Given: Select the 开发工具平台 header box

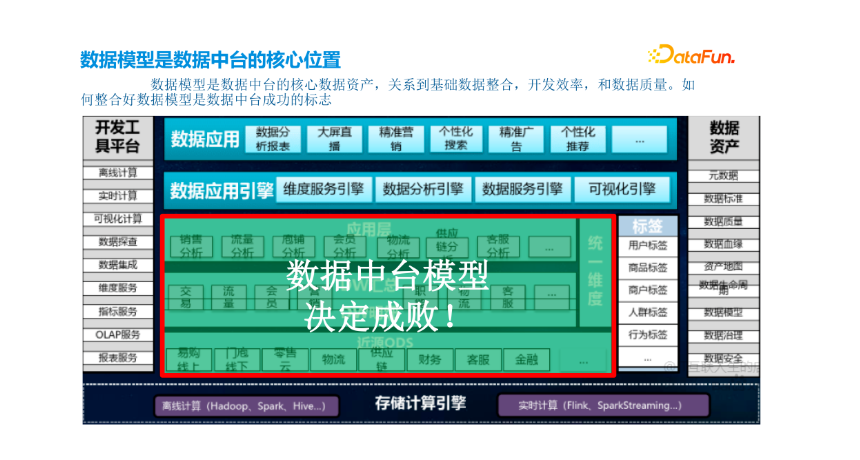Looking at the screenshot, I should click(x=118, y=138).
